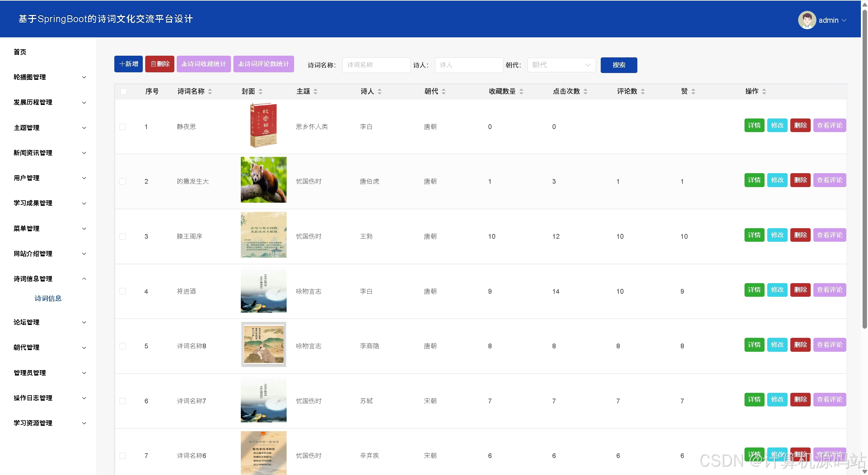Check the row for 诗词名称8
Screen dimensions: 868x475
123,346
